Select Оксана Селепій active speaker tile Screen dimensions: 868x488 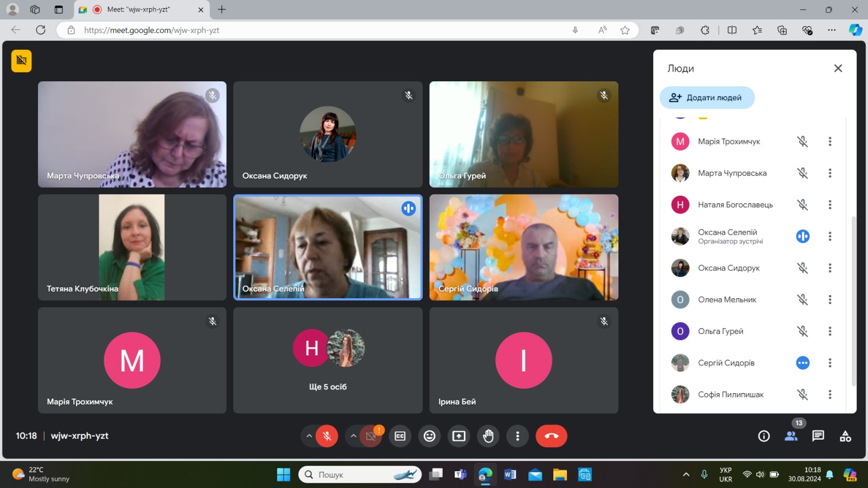[x=328, y=247]
